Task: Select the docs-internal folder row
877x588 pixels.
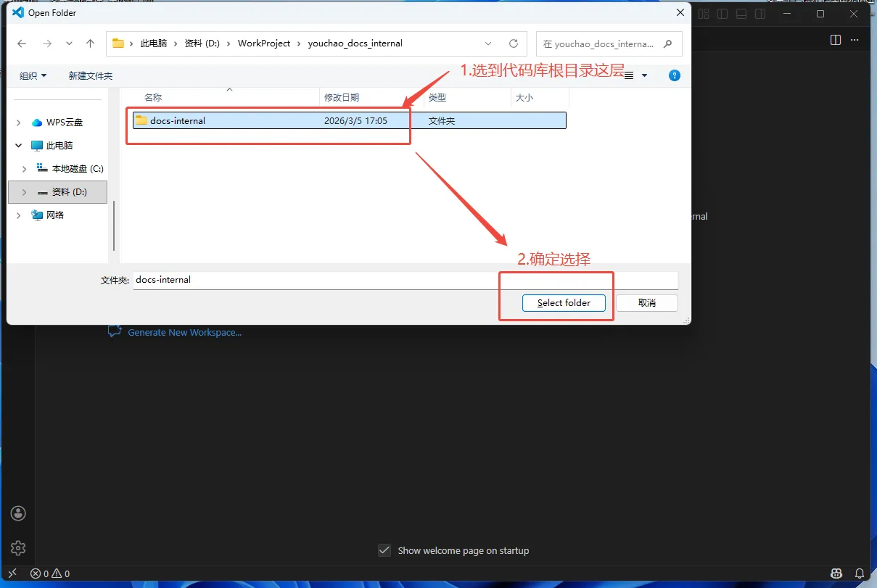Action: pos(349,121)
